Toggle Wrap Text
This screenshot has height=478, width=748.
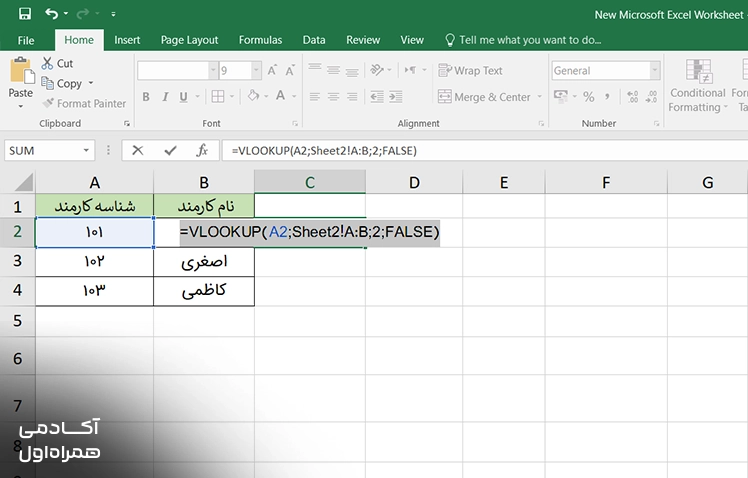coord(470,71)
